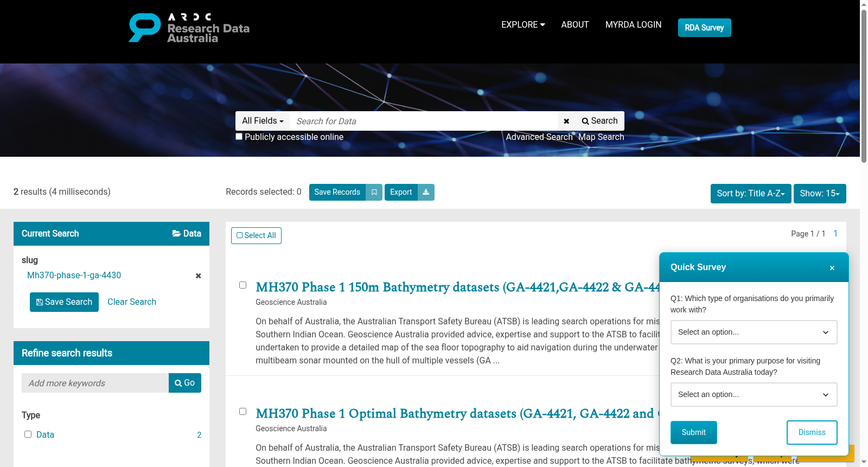
Task: Click Save Records button
Action: point(337,192)
